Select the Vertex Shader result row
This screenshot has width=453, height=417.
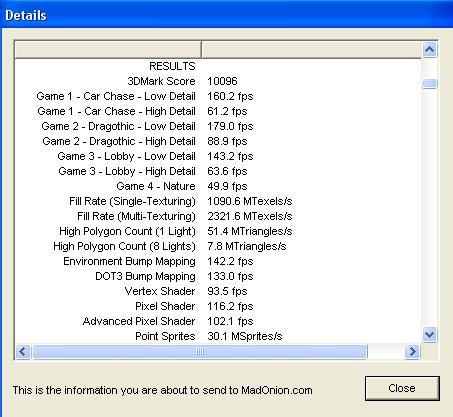coord(218,291)
